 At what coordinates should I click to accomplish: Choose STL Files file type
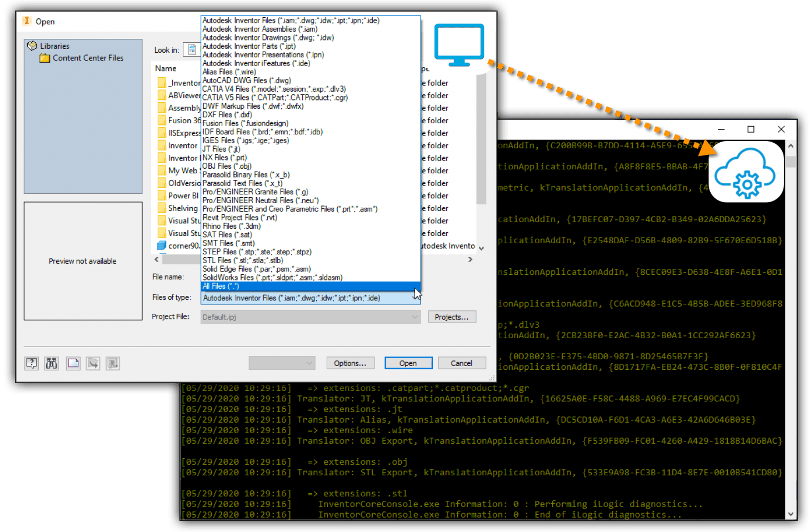pos(243,260)
